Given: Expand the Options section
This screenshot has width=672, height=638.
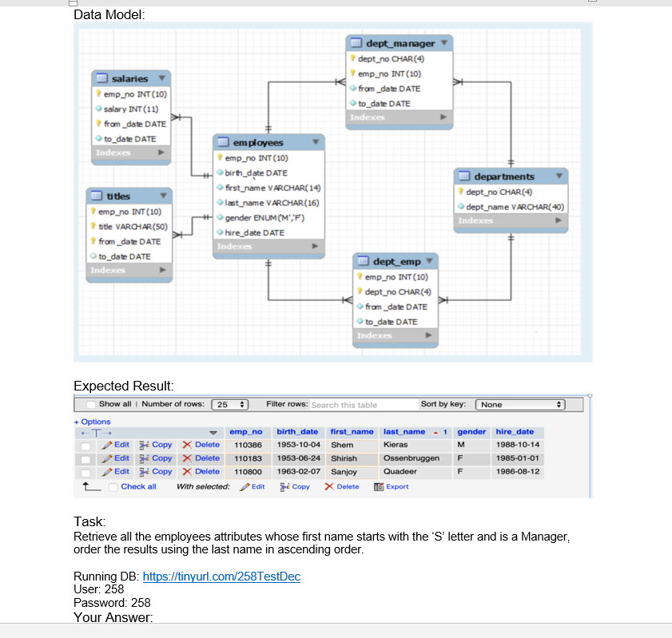Looking at the screenshot, I should point(92,422).
